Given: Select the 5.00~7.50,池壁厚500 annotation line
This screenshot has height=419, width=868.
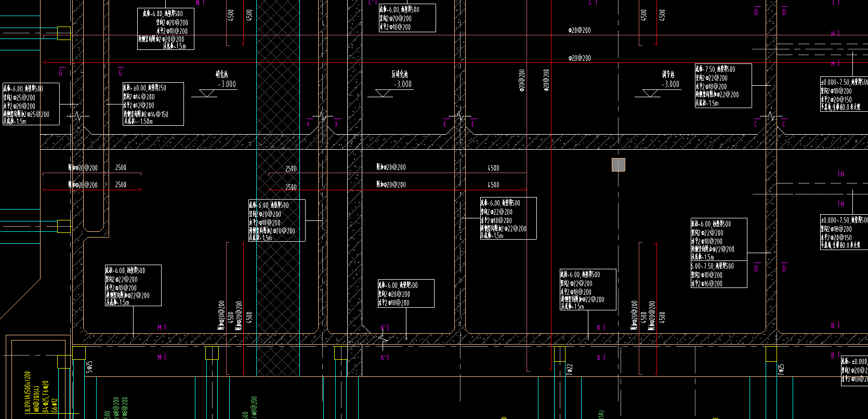Looking at the screenshot, I should click(x=712, y=266).
